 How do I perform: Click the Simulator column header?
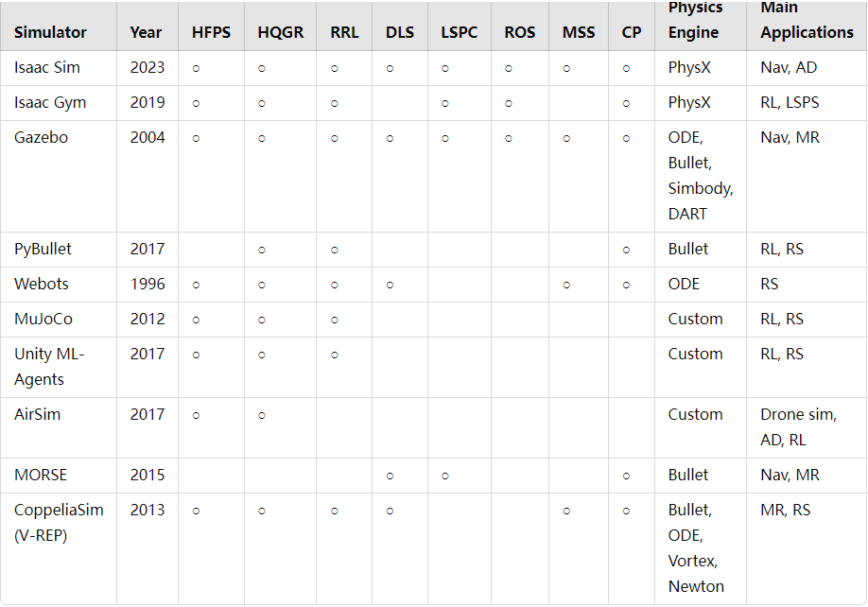pyautogui.click(x=50, y=33)
